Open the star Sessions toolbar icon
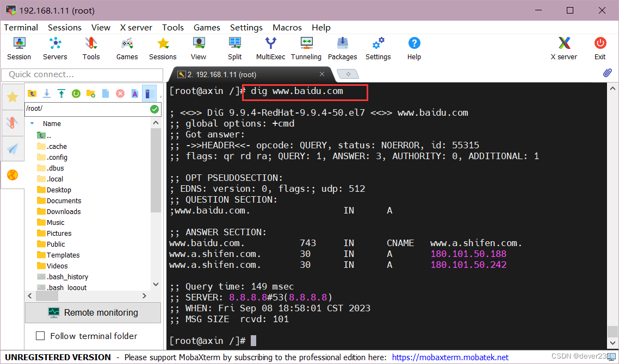This screenshot has width=619, height=364. tap(163, 48)
